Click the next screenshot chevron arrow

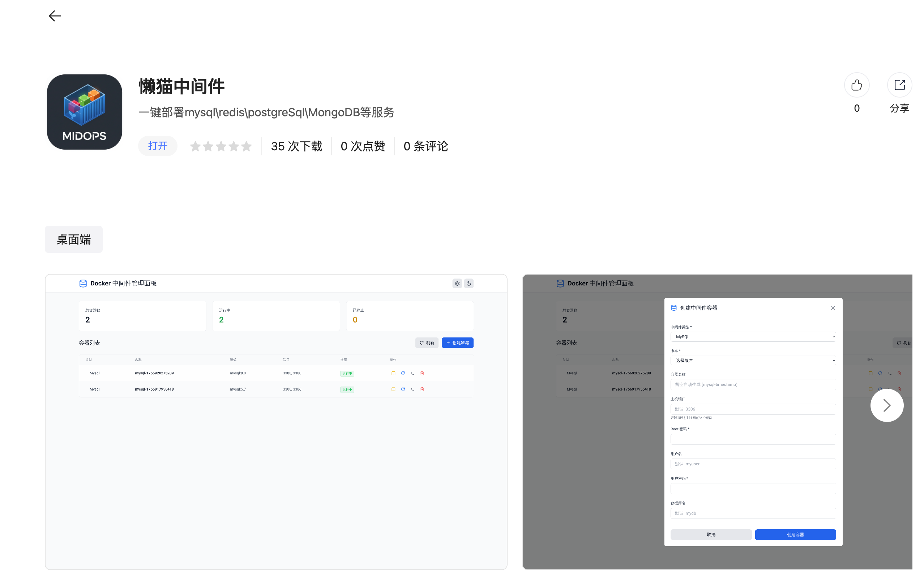[886, 405]
